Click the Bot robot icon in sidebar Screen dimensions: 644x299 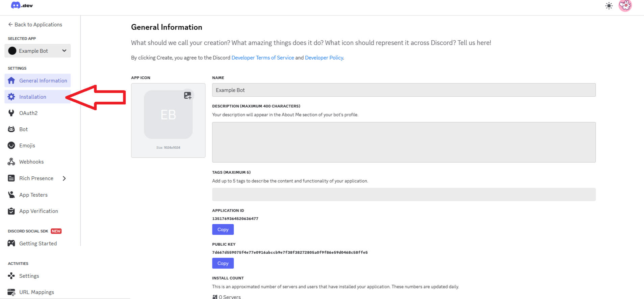click(11, 129)
